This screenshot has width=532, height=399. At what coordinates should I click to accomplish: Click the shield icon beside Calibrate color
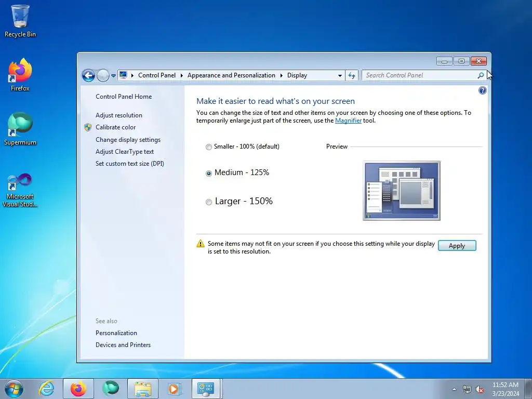pos(88,127)
